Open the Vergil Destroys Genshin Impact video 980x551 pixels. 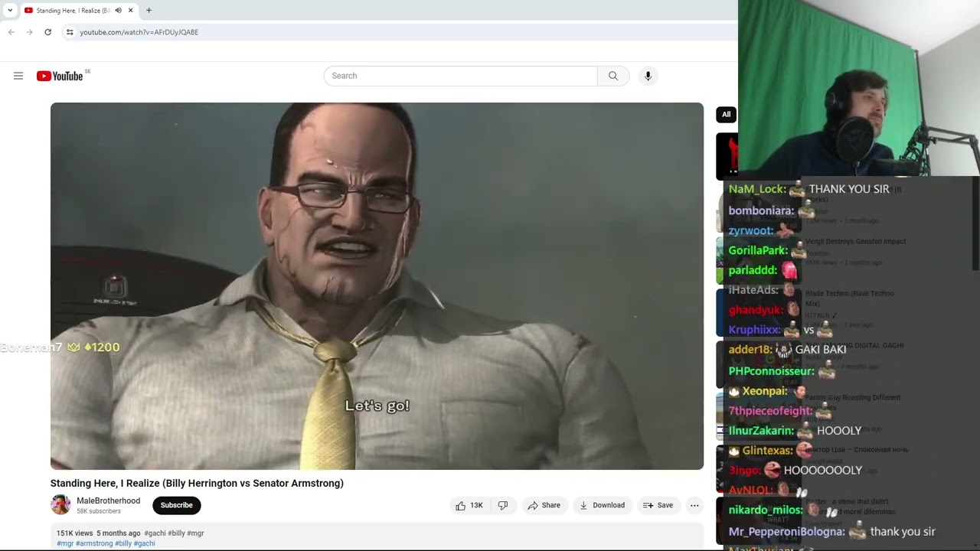(x=855, y=242)
